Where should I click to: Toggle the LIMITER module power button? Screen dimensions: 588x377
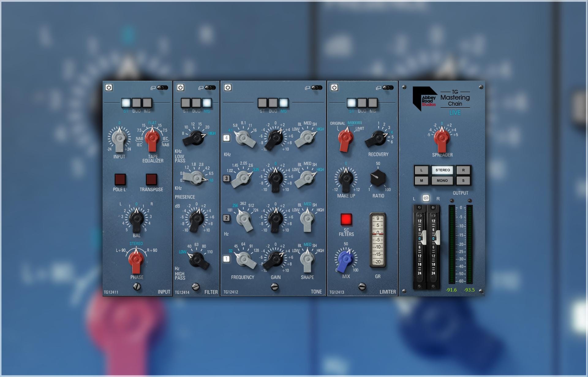coord(334,87)
